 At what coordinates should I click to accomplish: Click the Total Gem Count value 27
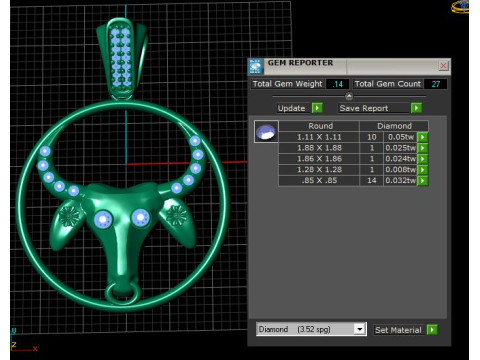436,84
